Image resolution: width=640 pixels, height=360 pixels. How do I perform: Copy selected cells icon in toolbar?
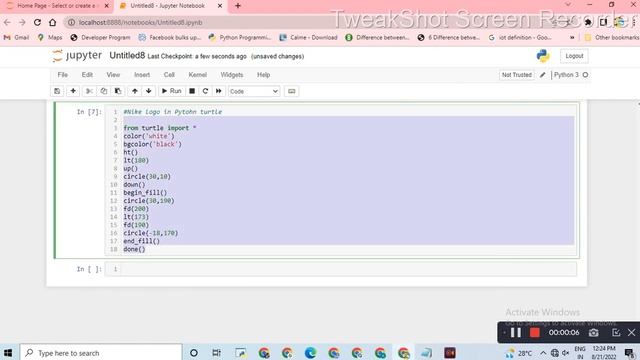point(104,91)
